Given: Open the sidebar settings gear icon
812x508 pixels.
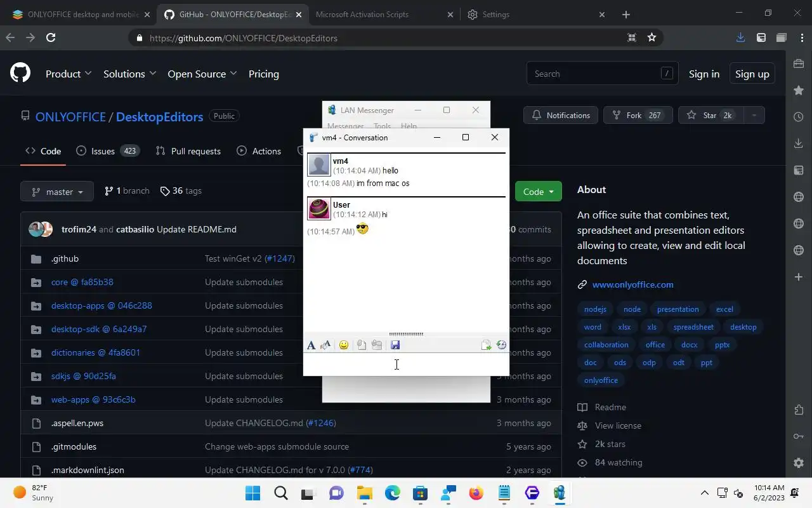Looking at the screenshot, I should 799,463.
